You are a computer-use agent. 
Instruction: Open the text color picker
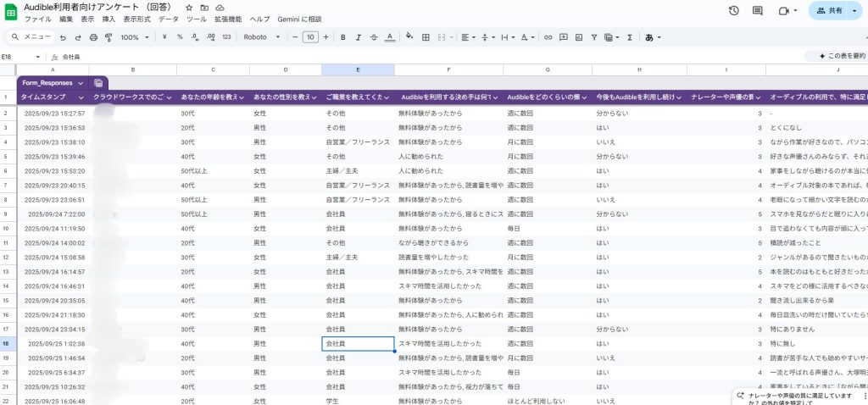[x=390, y=37]
